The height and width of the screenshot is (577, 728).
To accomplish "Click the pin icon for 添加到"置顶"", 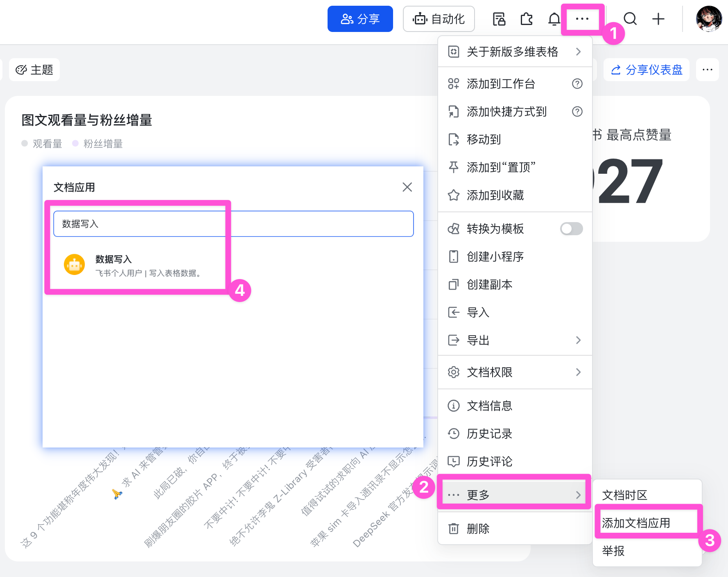I will point(454,167).
